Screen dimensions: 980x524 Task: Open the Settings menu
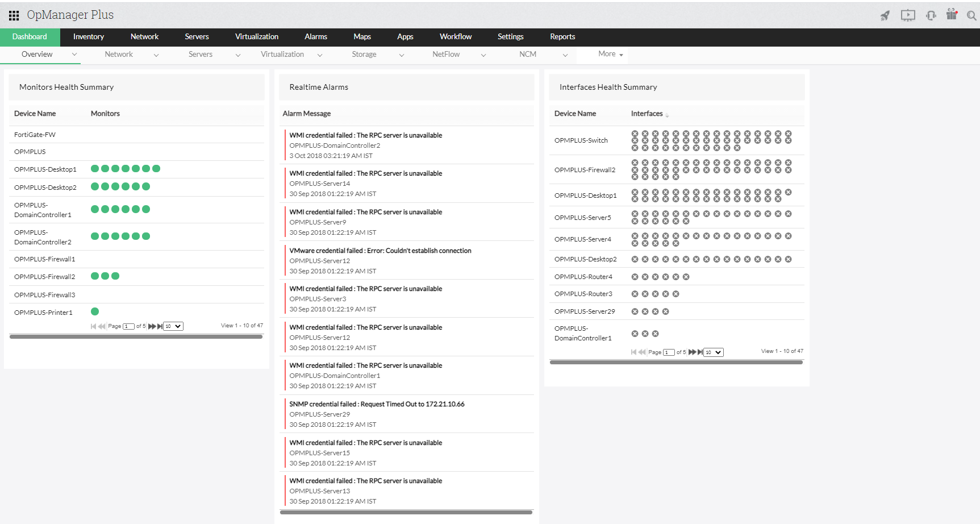pos(511,37)
